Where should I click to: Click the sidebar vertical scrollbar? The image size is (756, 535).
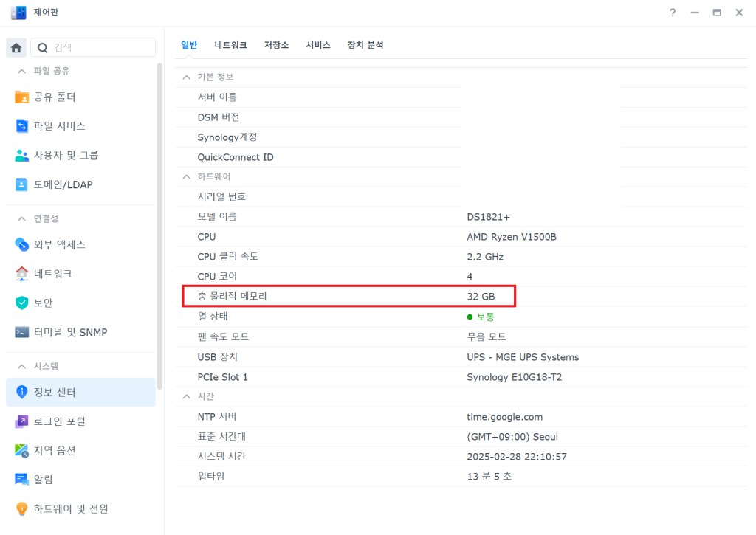(159, 226)
